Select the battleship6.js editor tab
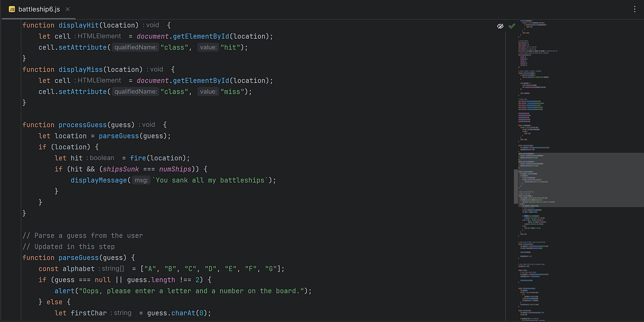Viewport: 644px width, 322px height. pyautogui.click(x=39, y=9)
